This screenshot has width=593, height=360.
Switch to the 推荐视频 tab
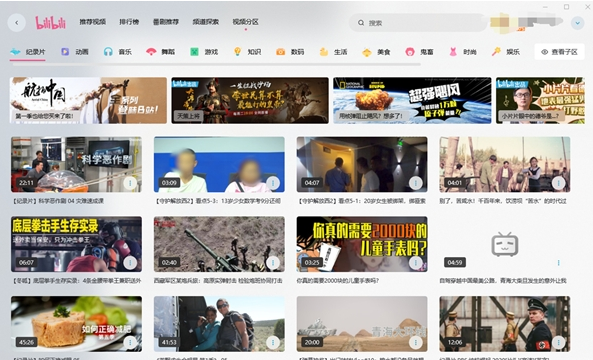coord(92,22)
